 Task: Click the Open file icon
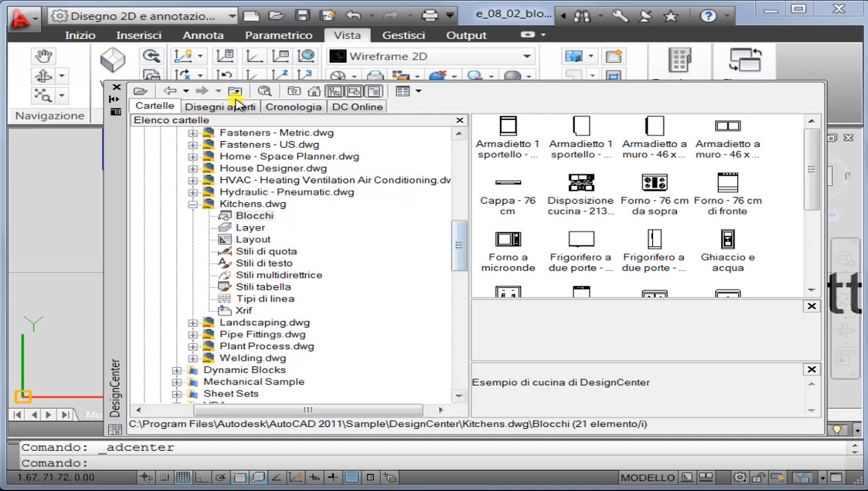(276, 16)
